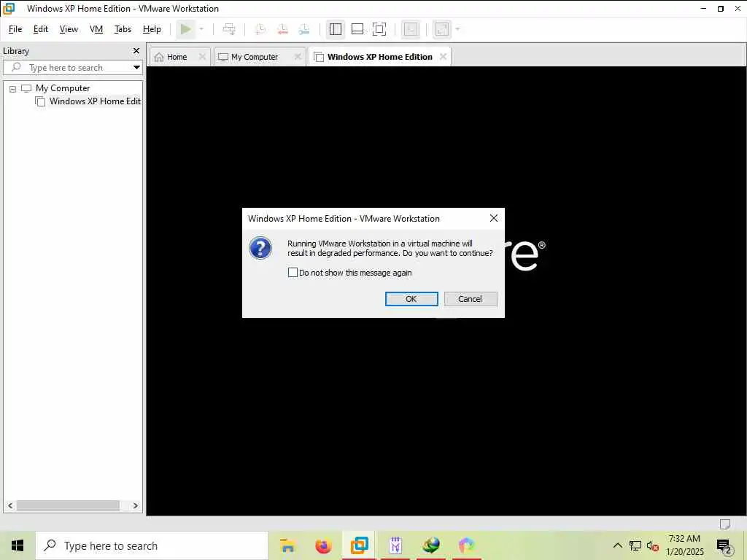Viewport: 747px width, 560px height.
Task: Click the VMware Workstation taskbar icon
Action: click(359, 545)
